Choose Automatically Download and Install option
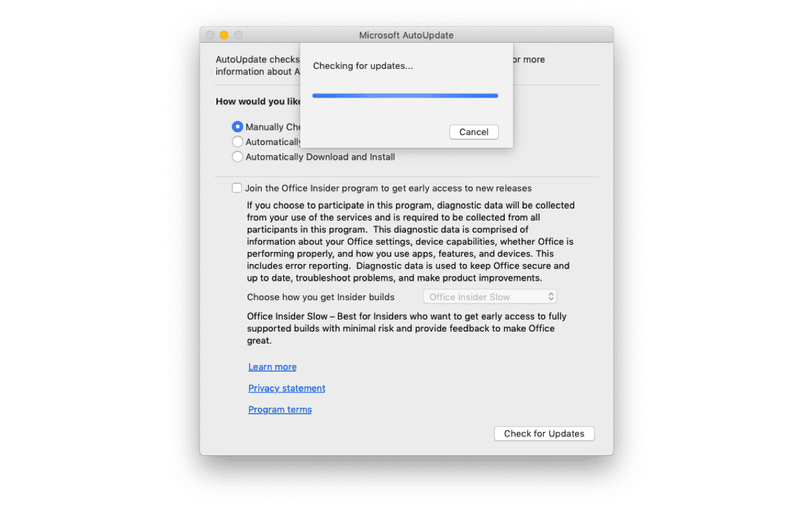The width and height of the screenshot is (812, 508). point(237,156)
